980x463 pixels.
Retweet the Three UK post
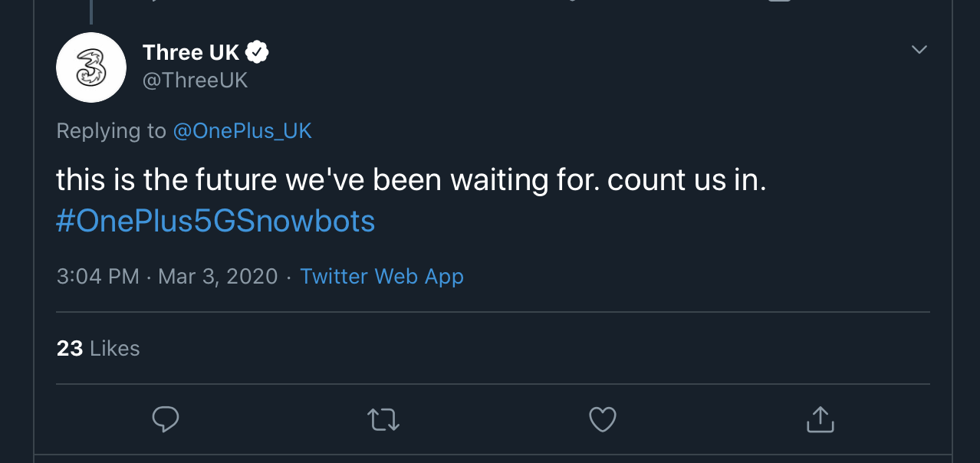point(383,419)
